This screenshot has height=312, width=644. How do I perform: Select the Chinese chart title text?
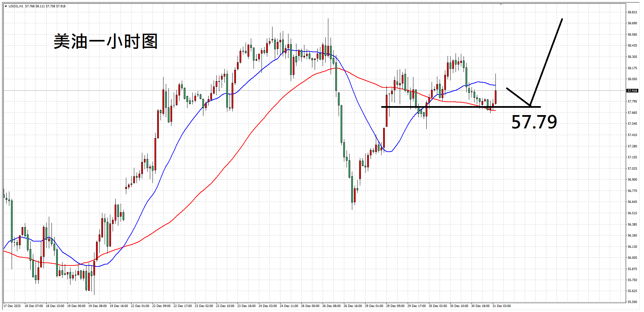pyautogui.click(x=105, y=42)
